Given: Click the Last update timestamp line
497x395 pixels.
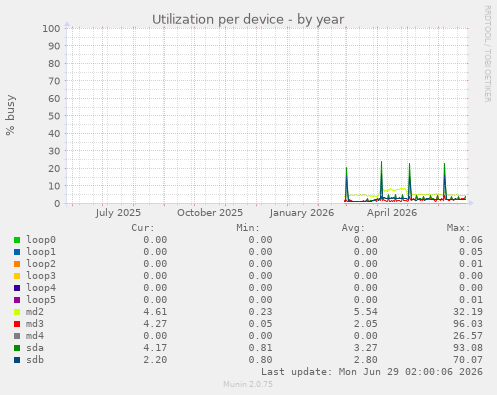Looking at the screenshot, I should 372,372.
